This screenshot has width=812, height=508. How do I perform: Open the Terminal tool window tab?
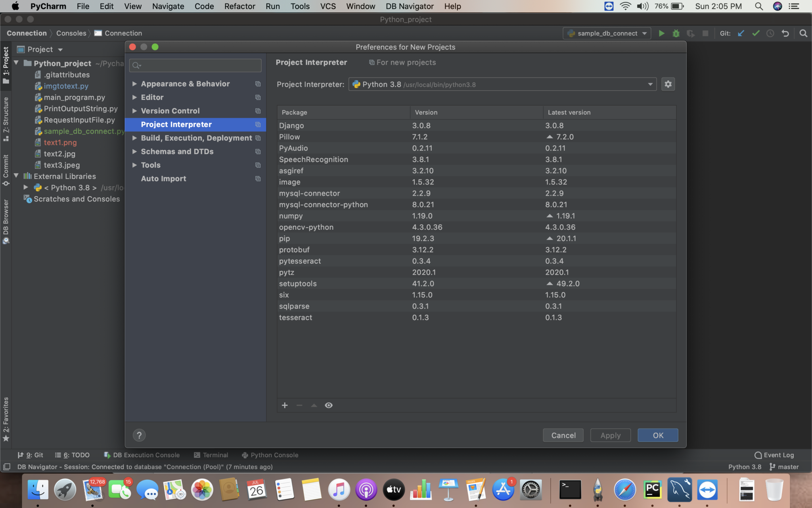coord(211,455)
